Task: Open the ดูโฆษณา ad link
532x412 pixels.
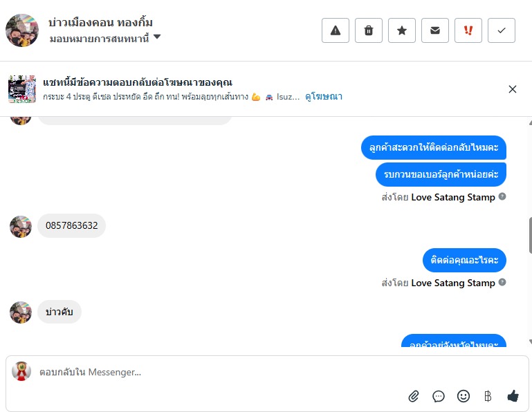Action: pyautogui.click(x=324, y=97)
